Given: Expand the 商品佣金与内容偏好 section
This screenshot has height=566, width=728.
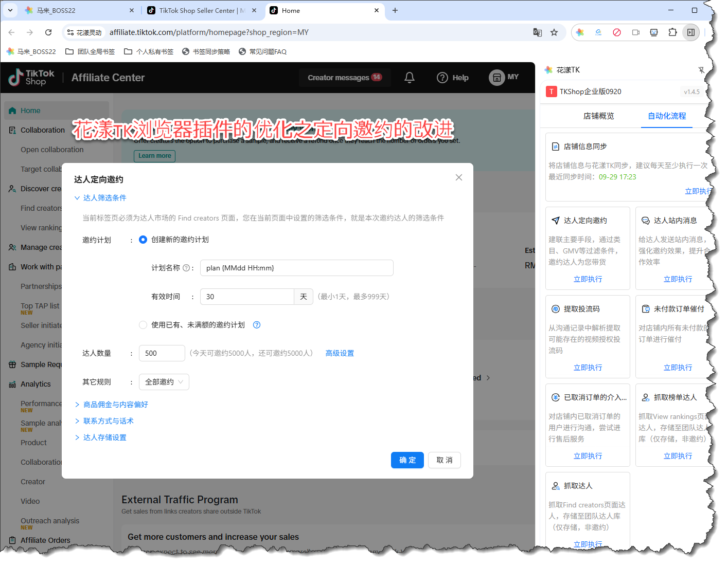Looking at the screenshot, I should [x=115, y=405].
